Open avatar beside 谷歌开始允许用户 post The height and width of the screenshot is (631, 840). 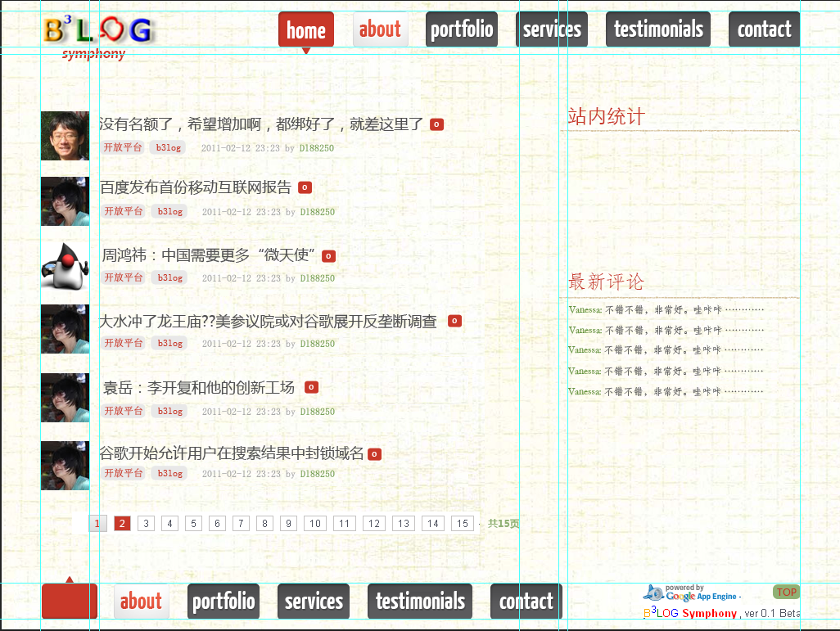pos(65,466)
